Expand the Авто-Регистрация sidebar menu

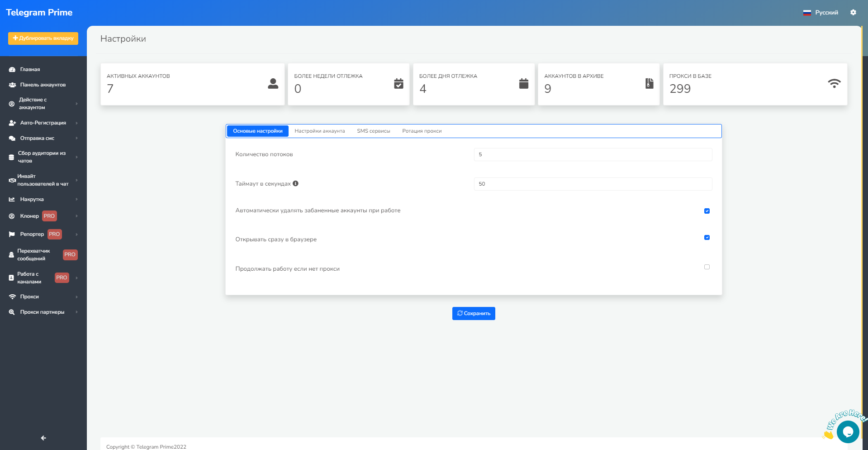(x=43, y=123)
